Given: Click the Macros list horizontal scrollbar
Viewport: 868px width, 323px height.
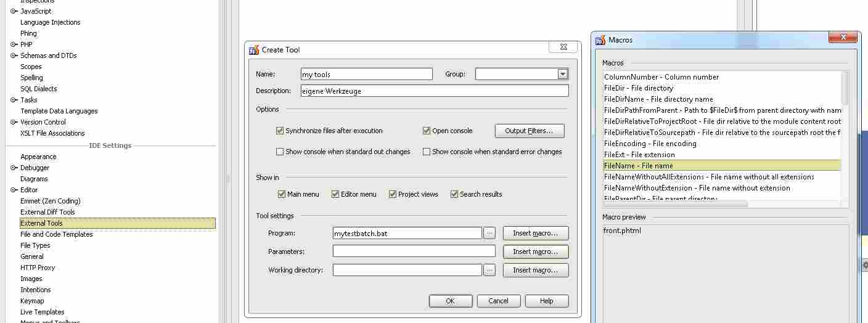Looking at the screenshot, I should coord(675,203).
